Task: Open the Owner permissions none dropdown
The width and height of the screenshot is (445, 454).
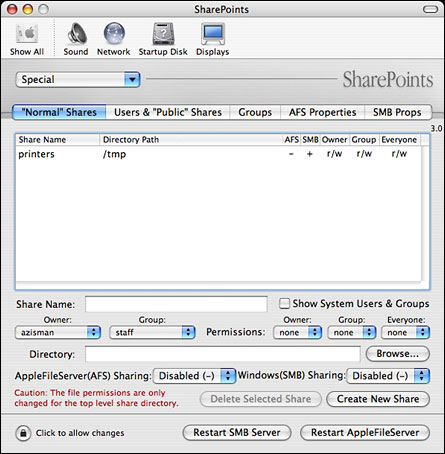Action: coord(297,332)
